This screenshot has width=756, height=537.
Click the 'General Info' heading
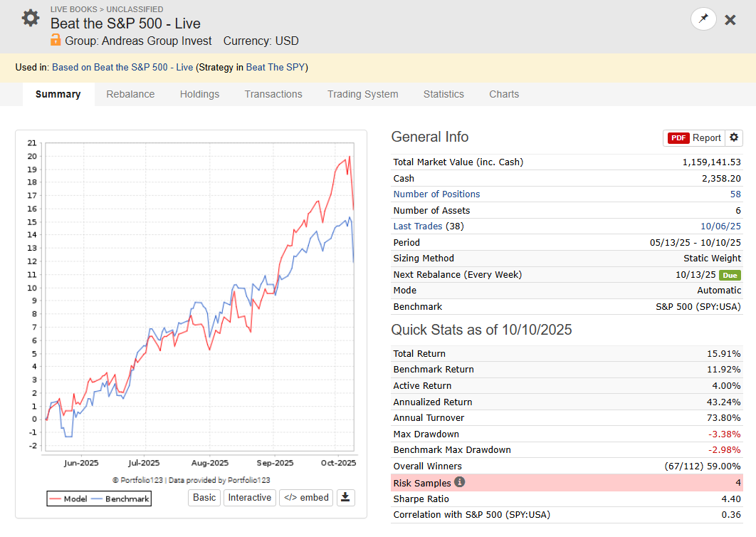pos(429,137)
